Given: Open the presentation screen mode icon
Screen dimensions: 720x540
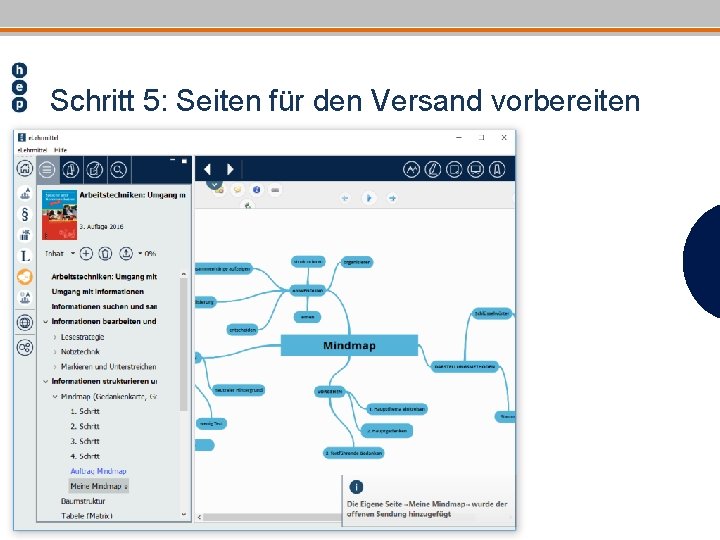Looking at the screenshot, I should pyautogui.click(x=475, y=169).
